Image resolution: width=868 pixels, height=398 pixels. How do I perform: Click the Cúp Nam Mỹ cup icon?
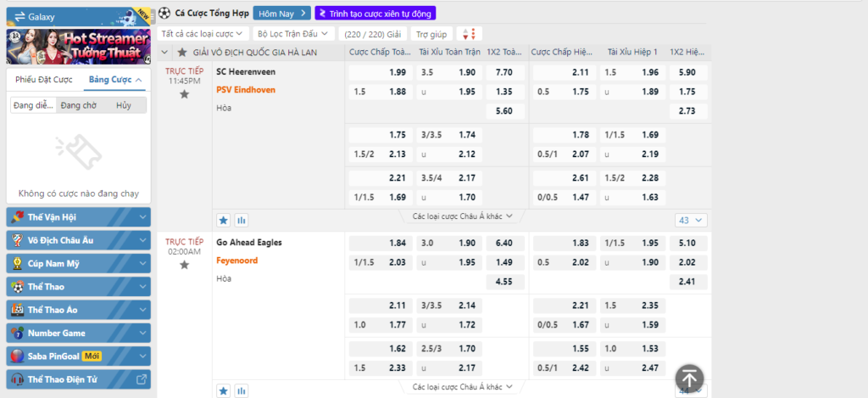point(18,263)
